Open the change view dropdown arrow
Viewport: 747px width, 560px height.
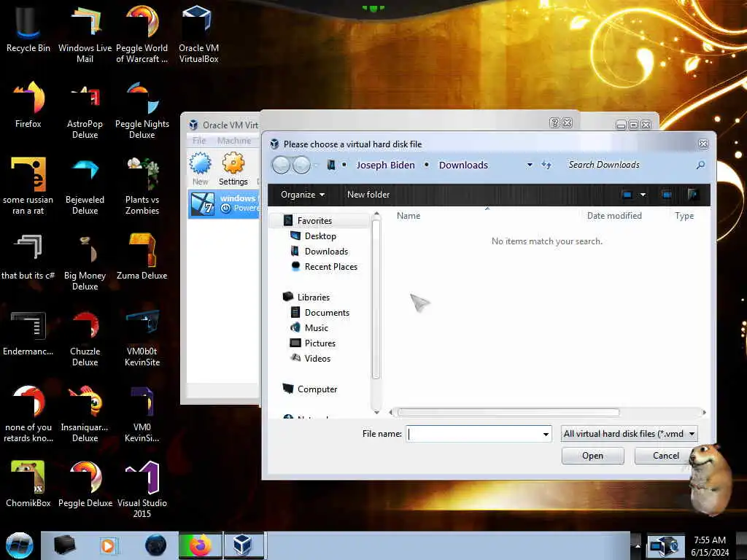tap(643, 194)
